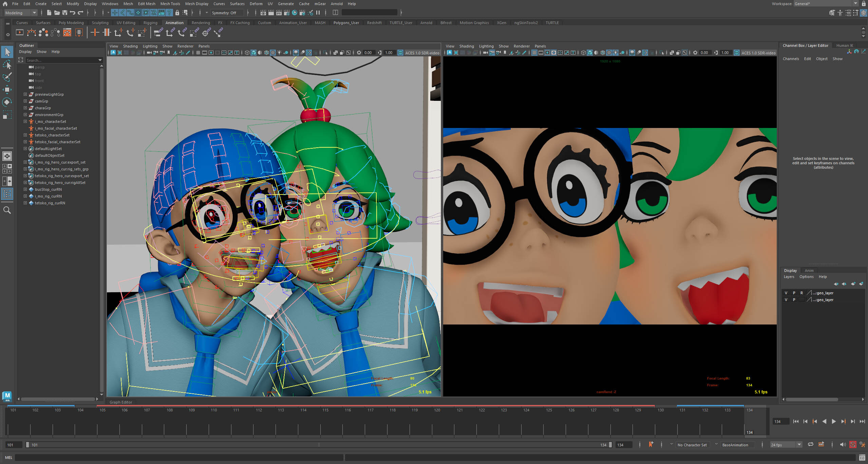868x464 pixels.
Task: Click Symmetry: Off field
Action: click(227, 13)
